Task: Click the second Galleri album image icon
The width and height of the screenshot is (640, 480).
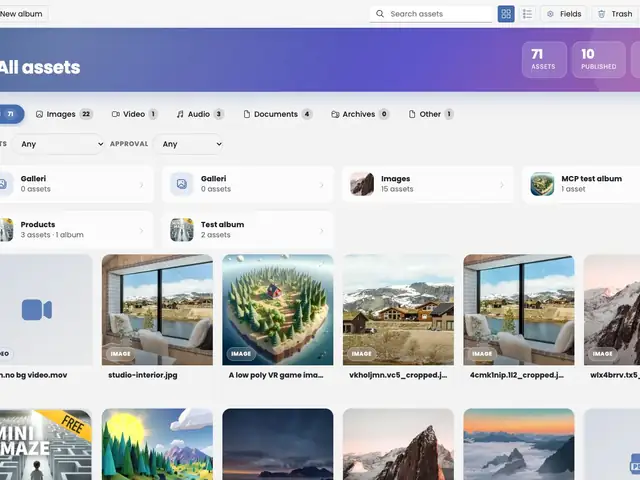Action: coord(182,184)
